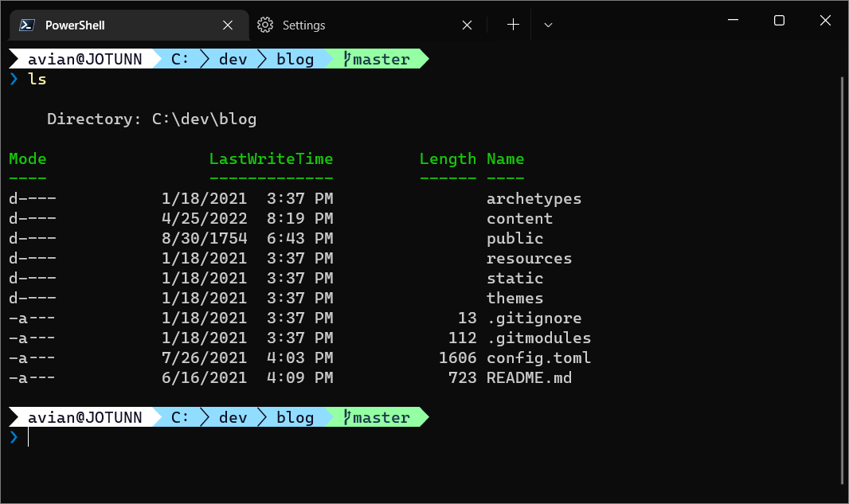Image resolution: width=849 pixels, height=504 pixels.
Task: Close the PowerShell tab with its X
Action: click(227, 24)
